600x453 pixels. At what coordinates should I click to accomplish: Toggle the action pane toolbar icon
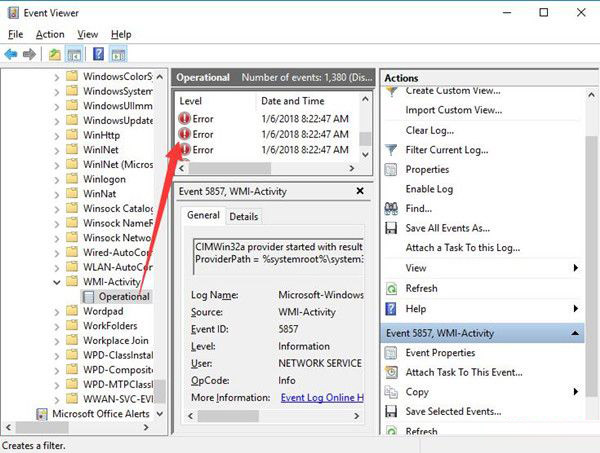pyautogui.click(x=118, y=54)
